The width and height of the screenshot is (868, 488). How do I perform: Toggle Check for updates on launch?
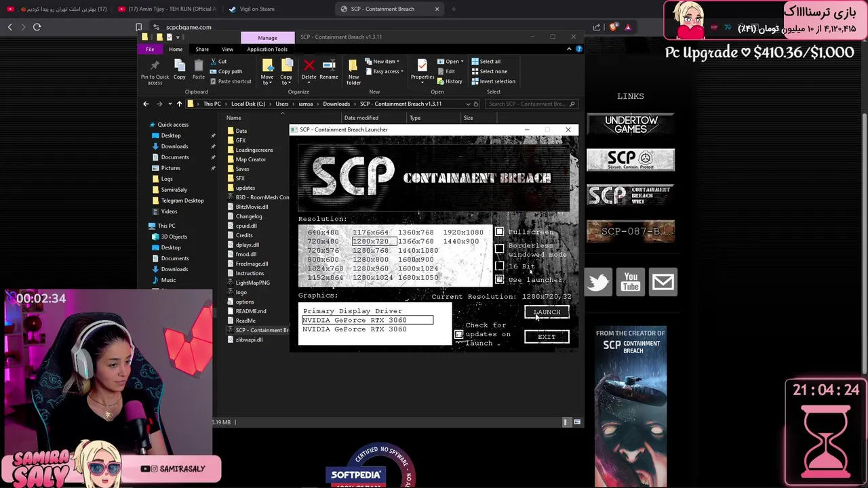(x=459, y=334)
